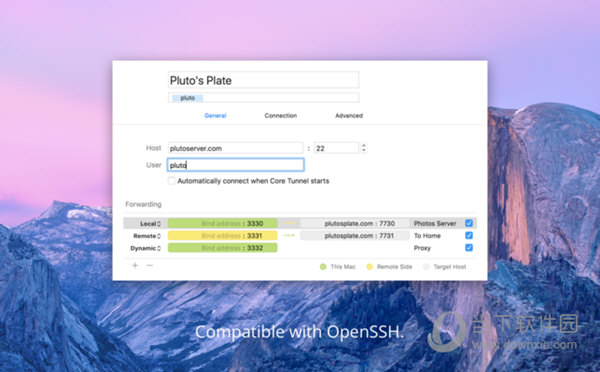Image resolution: width=600 pixels, height=372 pixels.
Task: Open the Remote forwarding type dropdown
Action: tap(147, 236)
